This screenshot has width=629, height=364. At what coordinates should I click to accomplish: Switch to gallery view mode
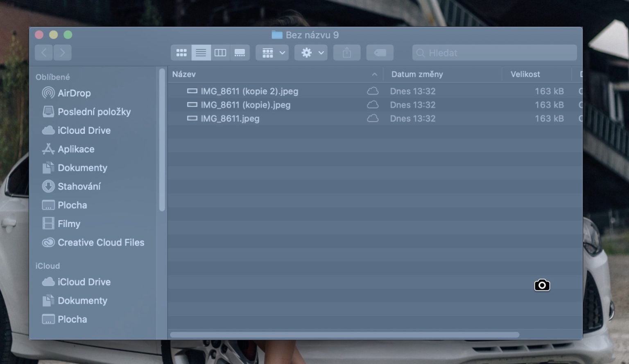click(x=240, y=52)
